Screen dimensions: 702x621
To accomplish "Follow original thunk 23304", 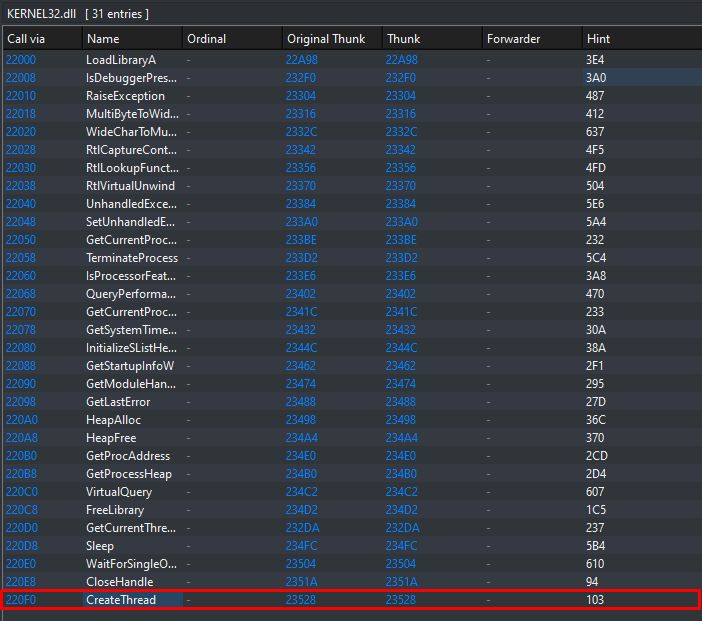I will click(301, 96).
